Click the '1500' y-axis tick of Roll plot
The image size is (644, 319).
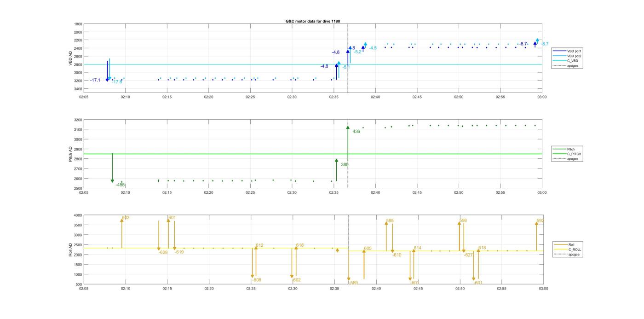pos(77,265)
